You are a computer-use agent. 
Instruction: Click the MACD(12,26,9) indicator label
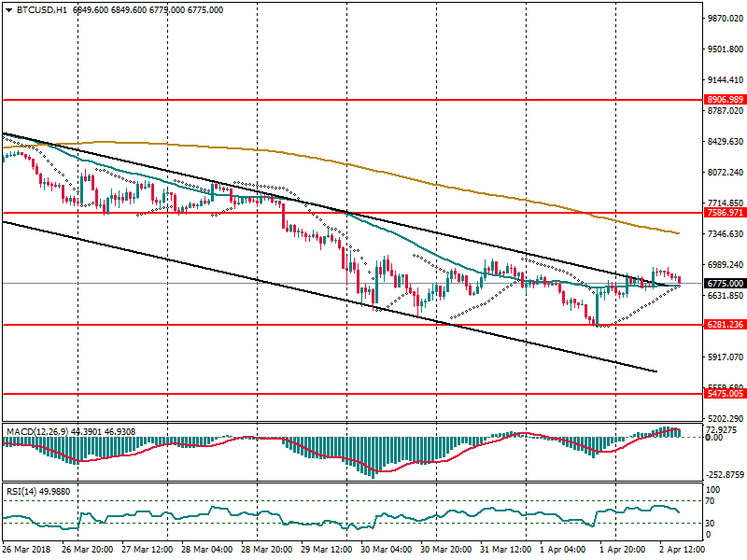[33, 431]
